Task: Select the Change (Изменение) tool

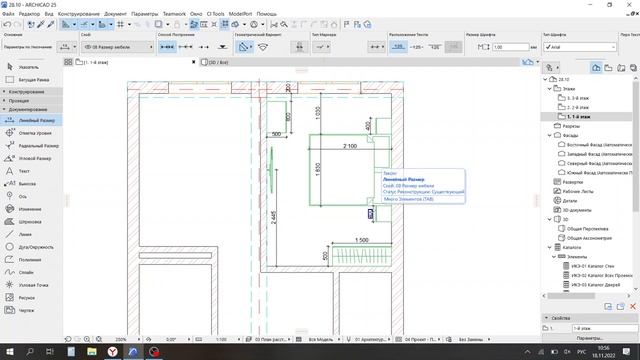Action: [x=31, y=209]
